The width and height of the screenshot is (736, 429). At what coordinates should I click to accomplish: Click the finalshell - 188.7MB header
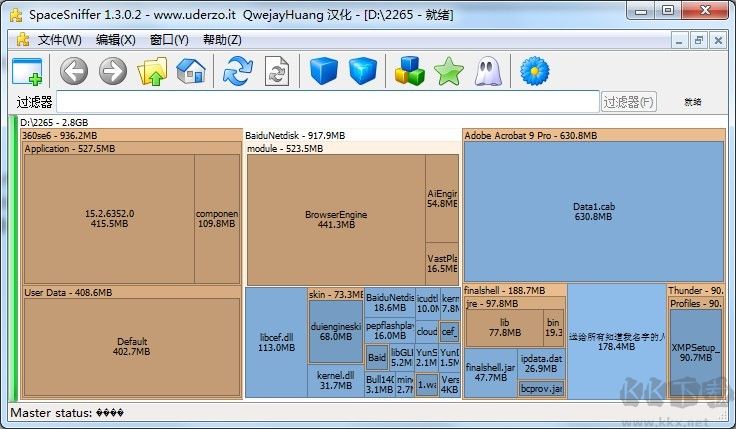[515, 291]
